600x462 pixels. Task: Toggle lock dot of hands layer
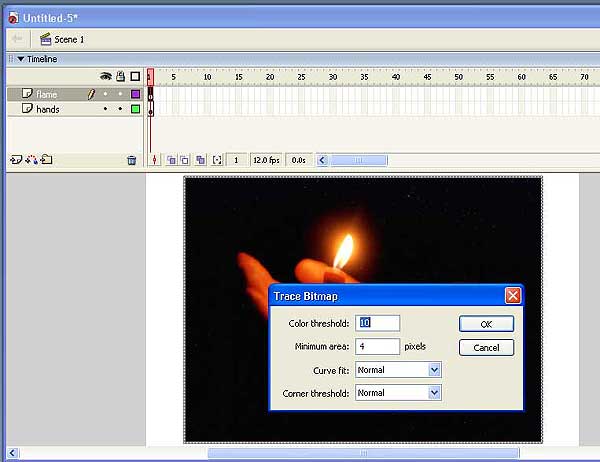point(120,109)
